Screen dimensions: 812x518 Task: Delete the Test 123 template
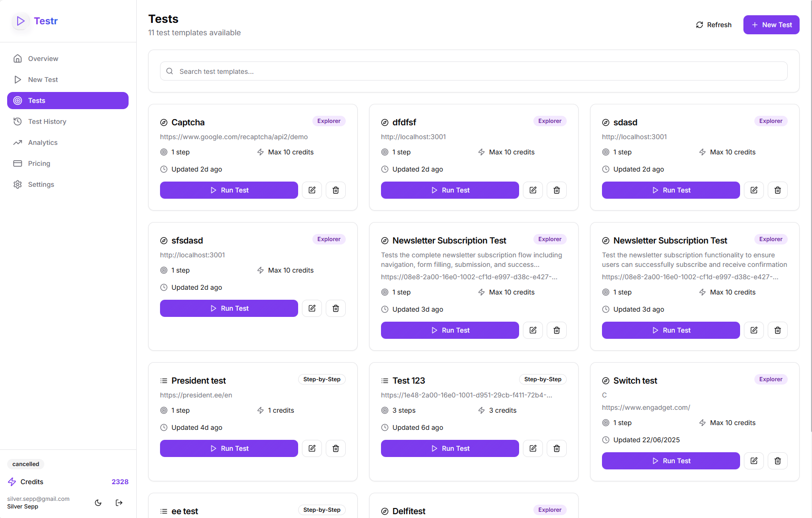[x=557, y=448]
